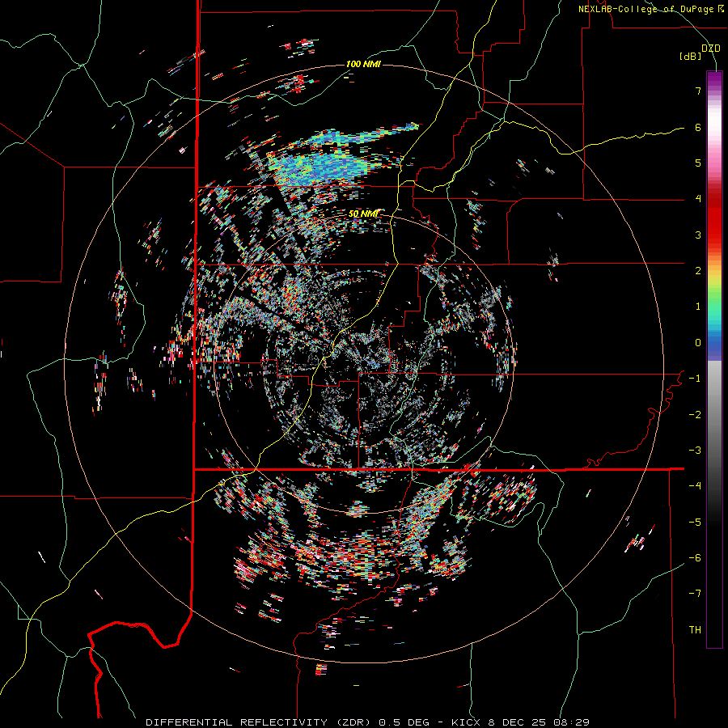728x728 pixels.
Task: Select the 0 dB scale label
Action: (x=698, y=343)
